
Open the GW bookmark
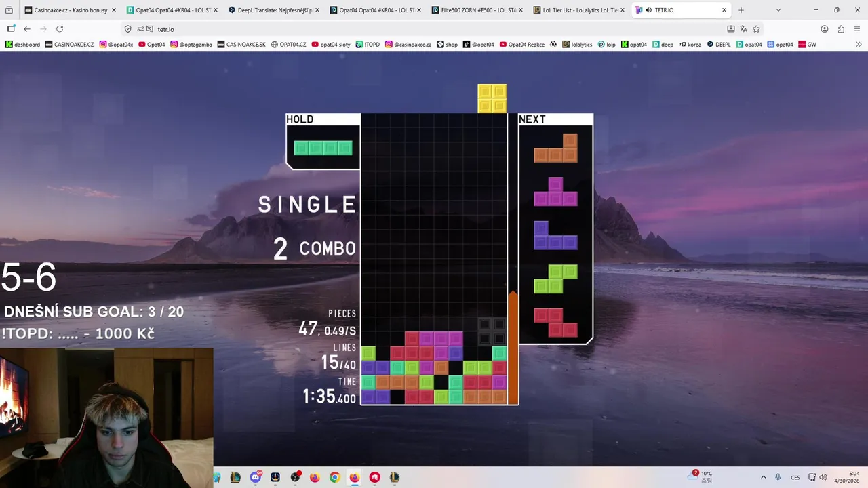point(807,45)
